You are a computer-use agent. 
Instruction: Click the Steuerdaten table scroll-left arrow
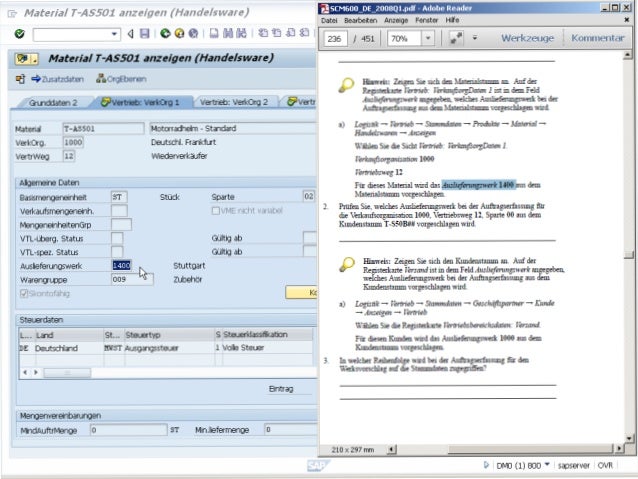click(x=25, y=372)
